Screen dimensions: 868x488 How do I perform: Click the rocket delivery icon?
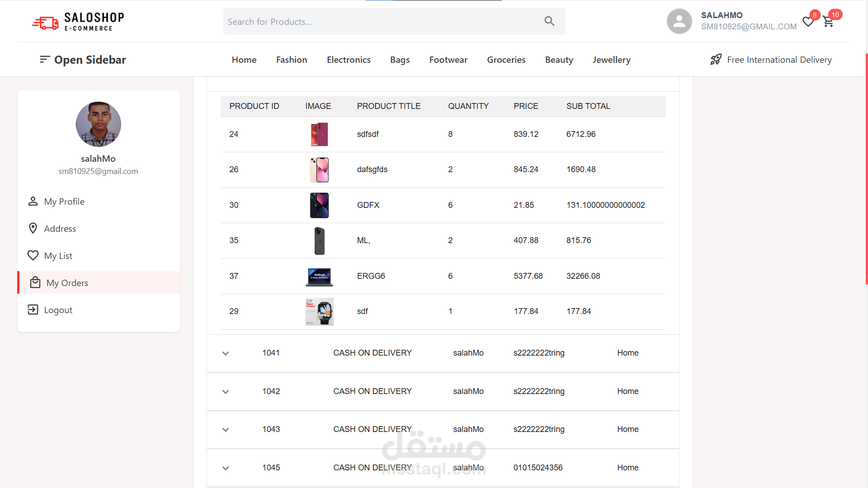pyautogui.click(x=716, y=60)
